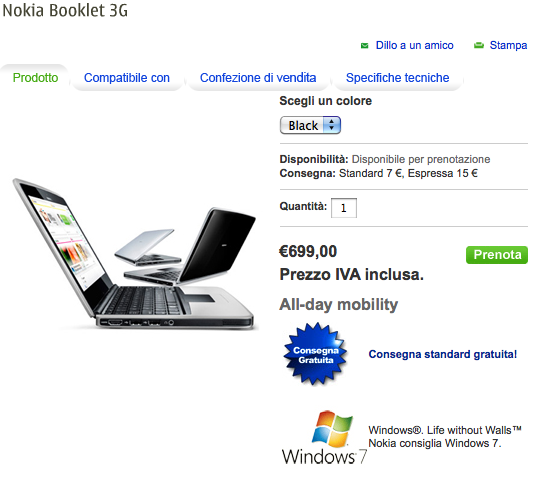Click the Nokia consiglia Windows 7 text

(x=435, y=443)
